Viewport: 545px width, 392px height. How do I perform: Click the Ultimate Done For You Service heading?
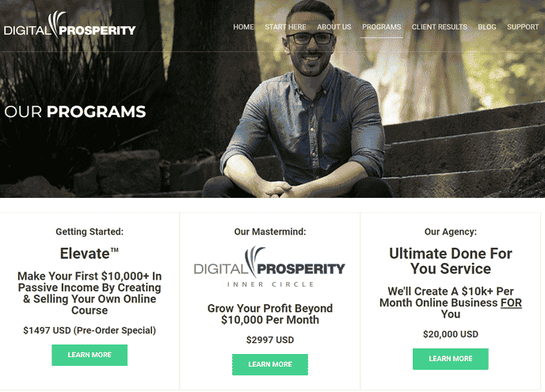click(x=451, y=261)
